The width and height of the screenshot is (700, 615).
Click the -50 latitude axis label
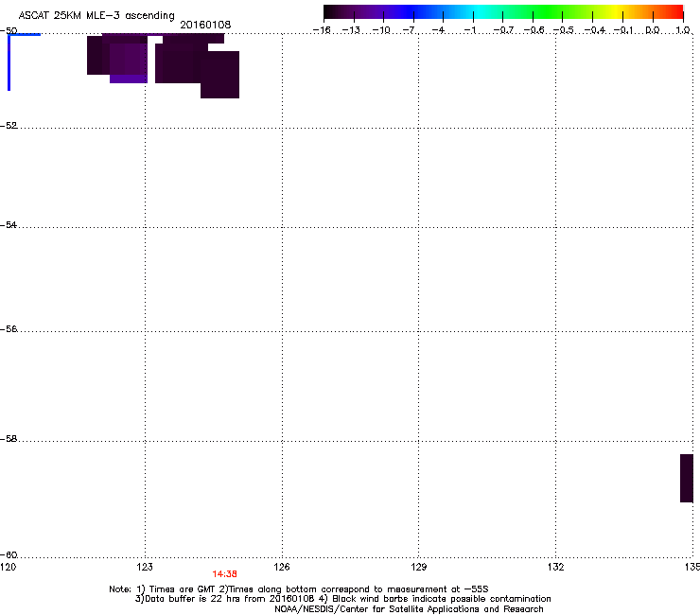tap(9, 31)
